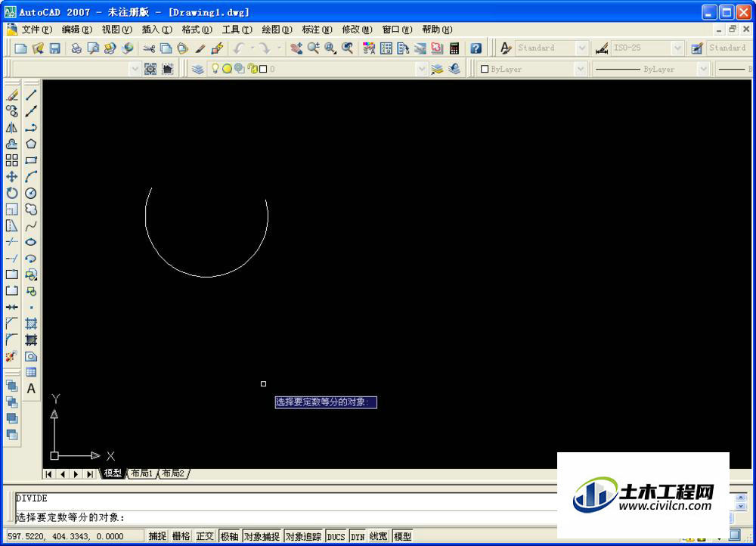The width and height of the screenshot is (756, 546).
Task: Click the last-tab navigation arrow
Action: (x=90, y=473)
